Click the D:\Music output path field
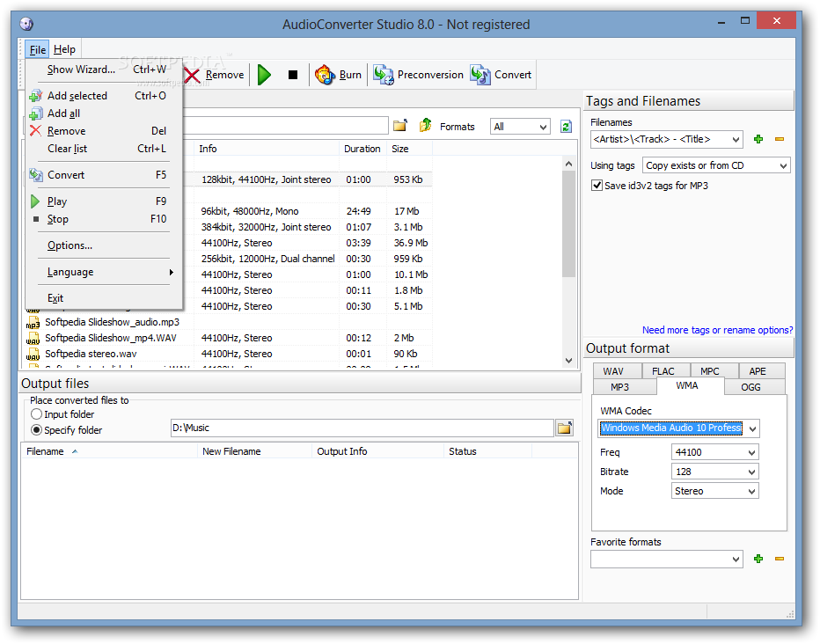This screenshot has width=820, height=644. coord(362,428)
